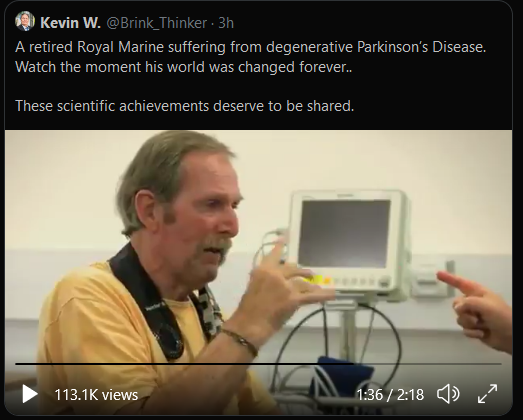Click the "These scientific achievements deserve to be shared" text
This screenshot has width=523, height=420.
tap(183, 106)
